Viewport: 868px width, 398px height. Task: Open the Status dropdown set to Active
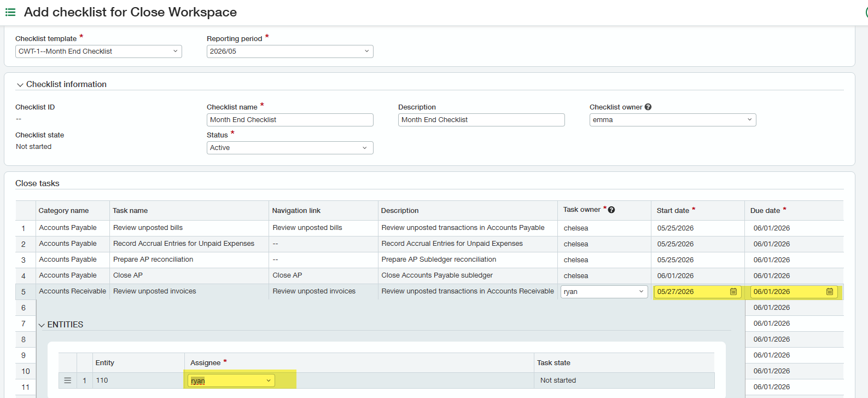click(290, 148)
